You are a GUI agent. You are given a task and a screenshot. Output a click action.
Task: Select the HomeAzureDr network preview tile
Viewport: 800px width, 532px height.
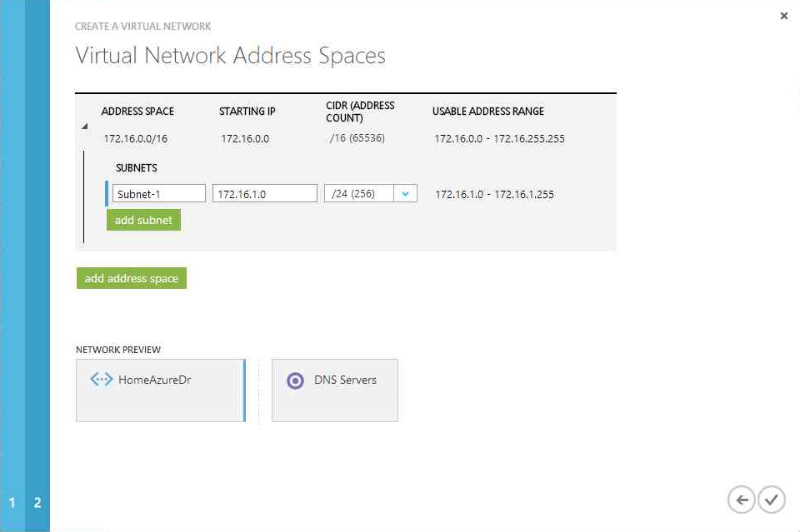click(160, 390)
